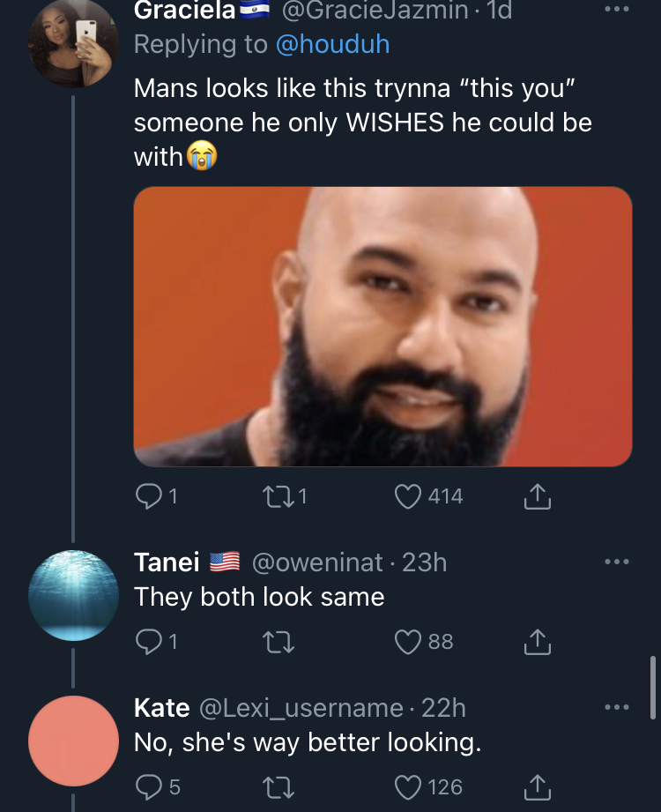
Task: Open more options for Graciela's tweet
Action: pyautogui.click(x=617, y=11)
